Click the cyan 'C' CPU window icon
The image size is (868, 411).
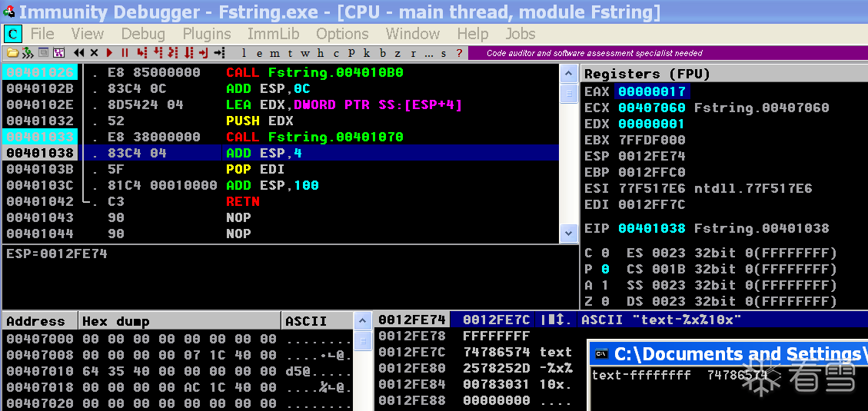tap(12, 35)
